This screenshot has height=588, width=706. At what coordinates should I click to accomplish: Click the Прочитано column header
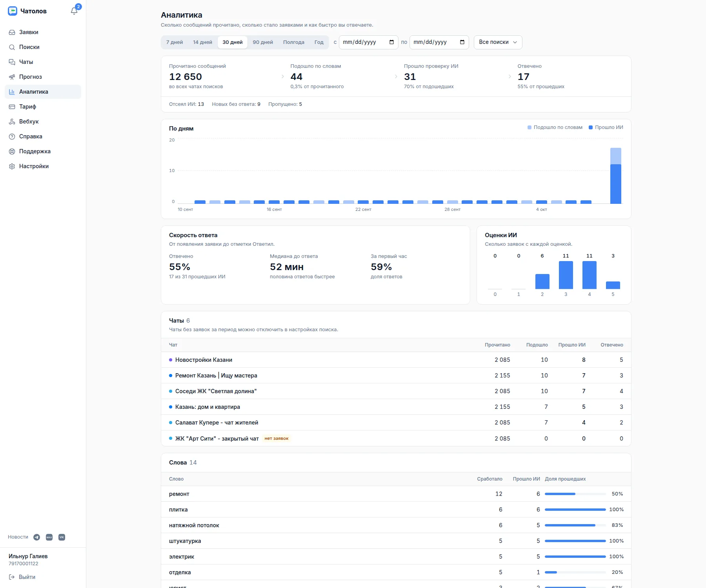click(497, 345)
